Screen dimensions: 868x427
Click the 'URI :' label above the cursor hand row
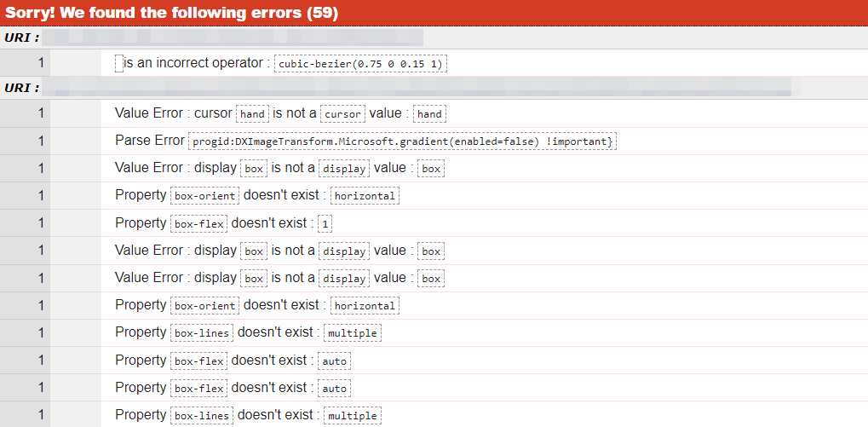click(22, 89)
